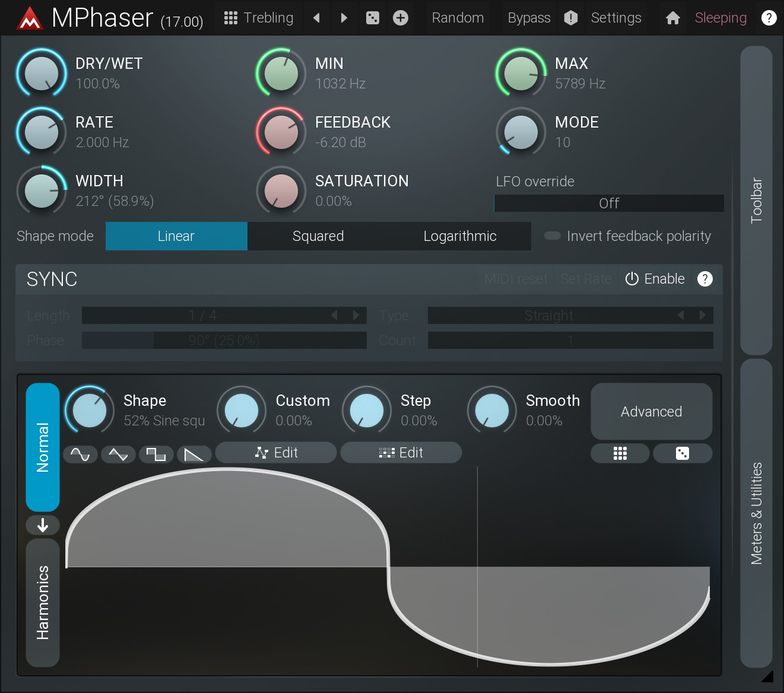
Task: Select the Logarithmic shape mode
Action: (459, 236)
